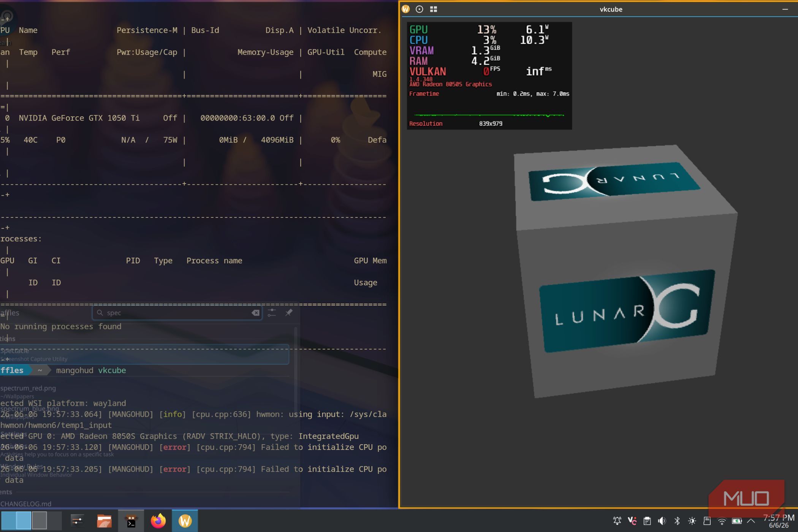Click the yellow [info] tag in terminal
798x532 pixels.
pos(173,414)
